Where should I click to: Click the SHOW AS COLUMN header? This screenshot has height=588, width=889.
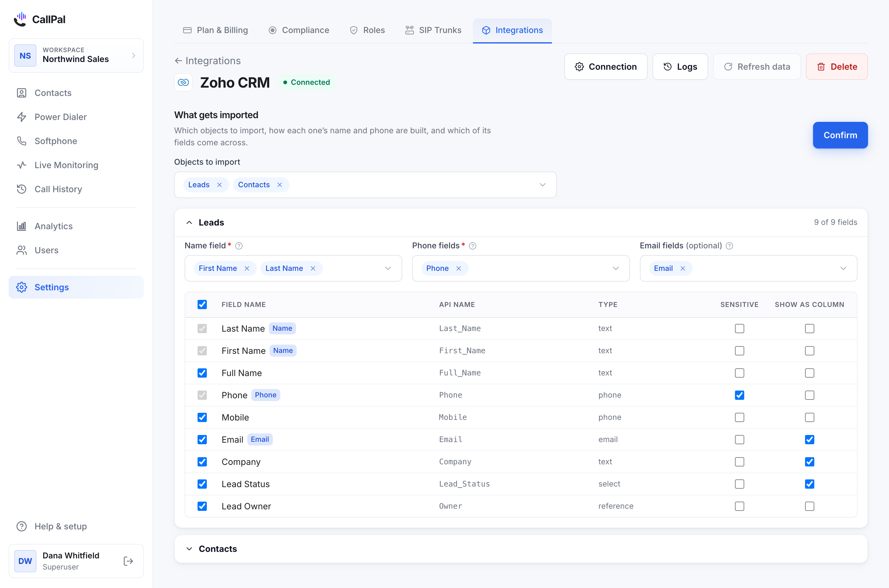[809, 304]
